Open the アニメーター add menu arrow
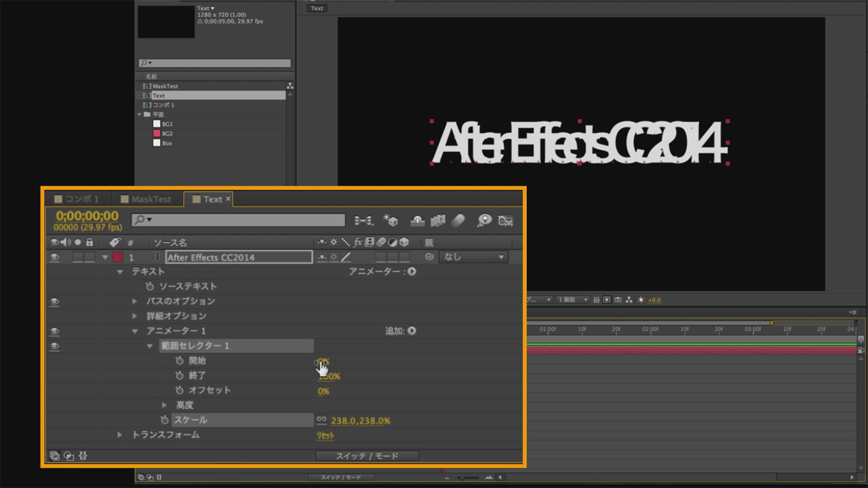This screenshot has width=868, height=488. pyautogui.click(x=412, y=271)
